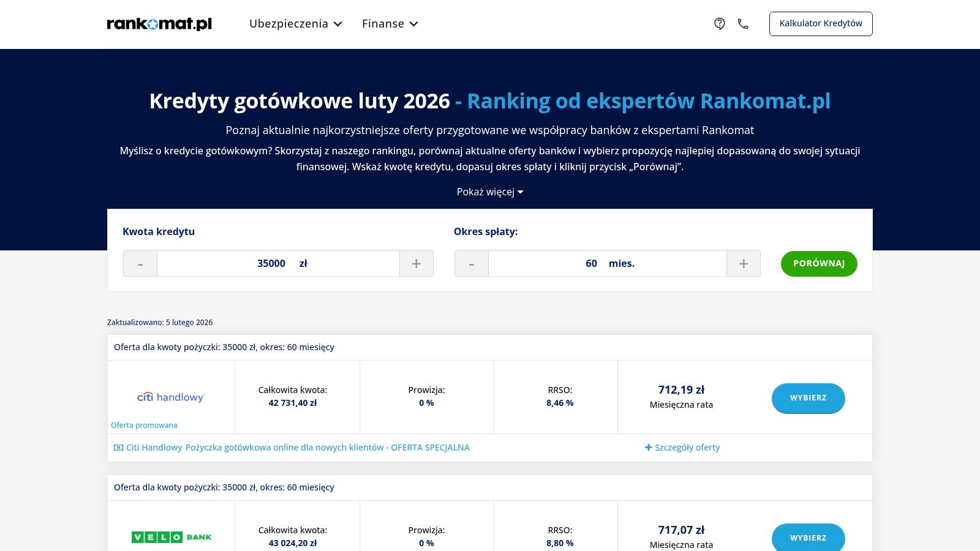
Task: Click the Kalkulator Kredytów button
Action: [821, 24]
